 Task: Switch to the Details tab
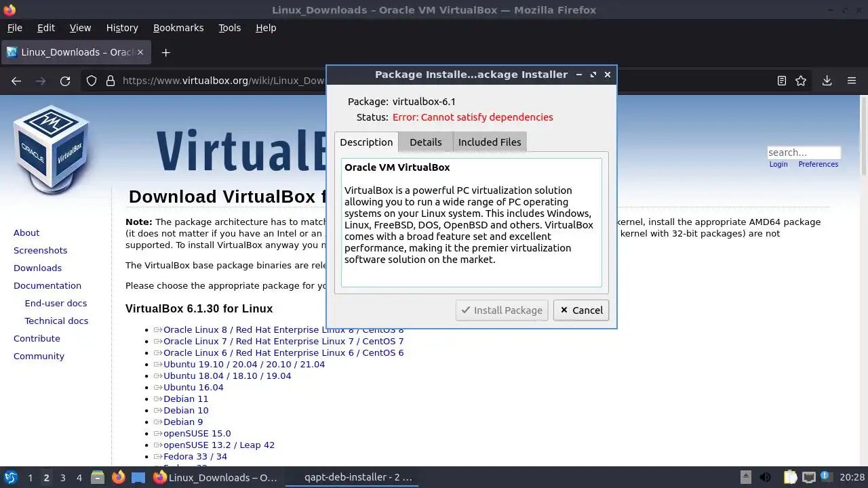coord(426,142)
